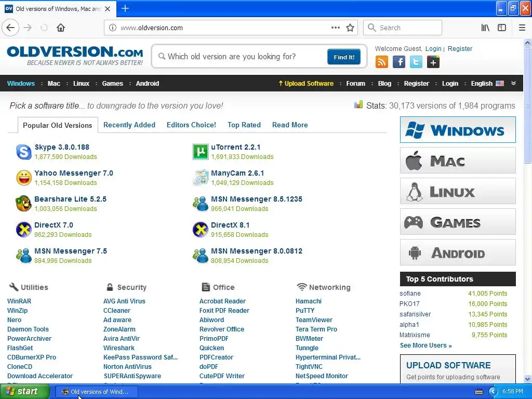532x399 pixels.
Task: Click the ManyCam program icon
Action: click(201, 178)
